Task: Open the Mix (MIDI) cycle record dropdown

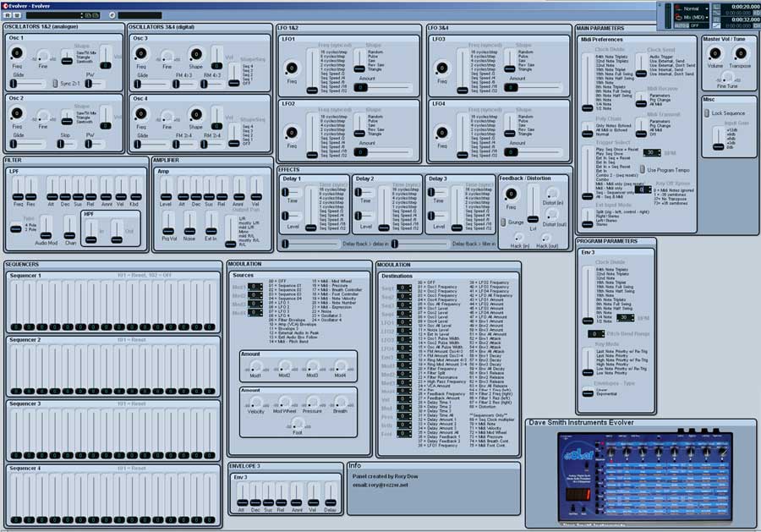Action: [692, 17]
